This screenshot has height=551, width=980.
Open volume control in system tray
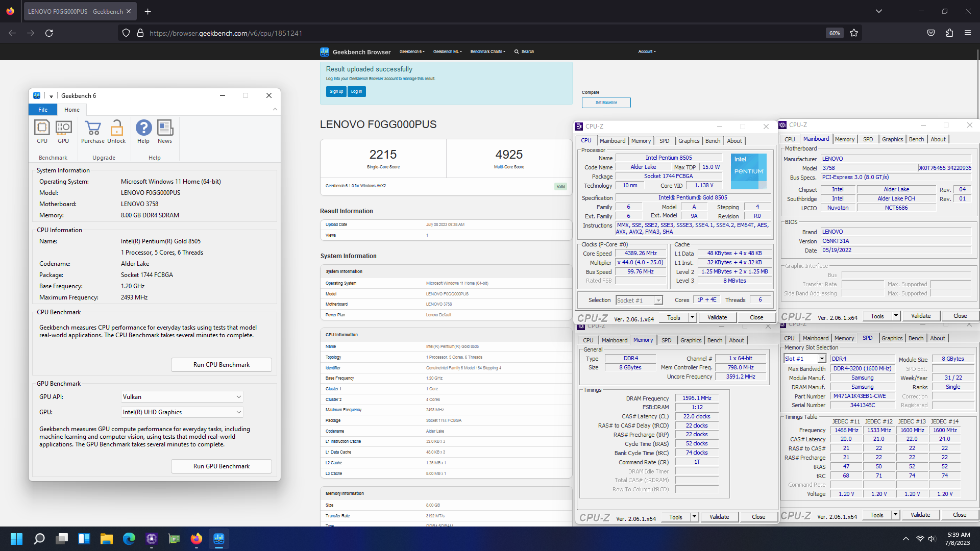pyautogui.click(x=932, y=539)
